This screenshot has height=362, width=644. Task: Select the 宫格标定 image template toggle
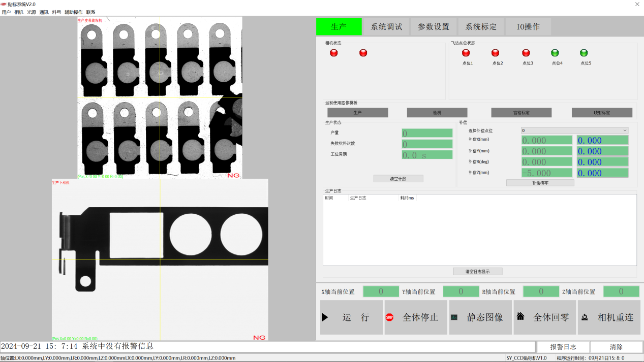pos(521,113)
